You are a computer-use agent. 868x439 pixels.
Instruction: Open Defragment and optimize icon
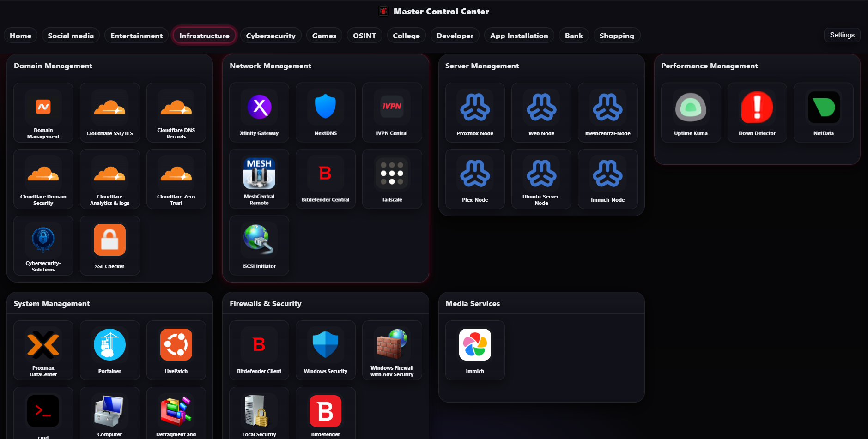[176, 414]
